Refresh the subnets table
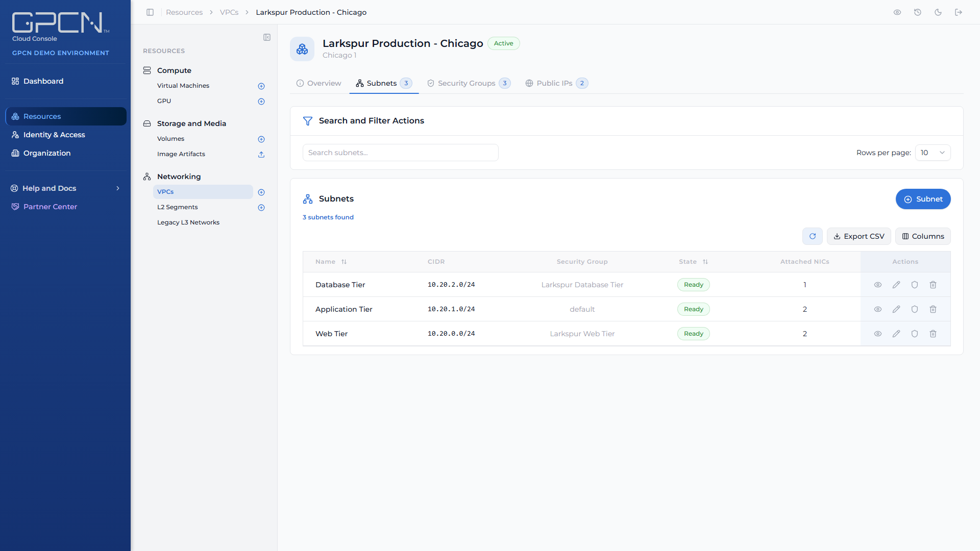980x551 pixels. [813, 236]
